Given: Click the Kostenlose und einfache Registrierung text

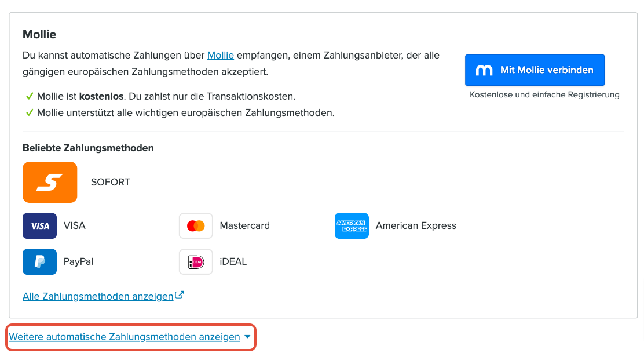Looking at the screenshot, I should tap(544, 95).
